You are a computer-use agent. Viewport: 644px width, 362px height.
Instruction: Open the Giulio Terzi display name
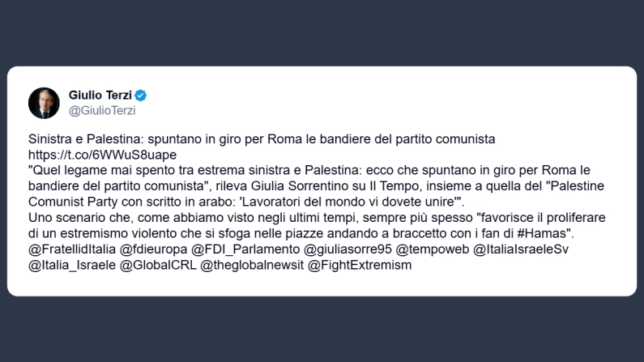(x=100, y=96)
